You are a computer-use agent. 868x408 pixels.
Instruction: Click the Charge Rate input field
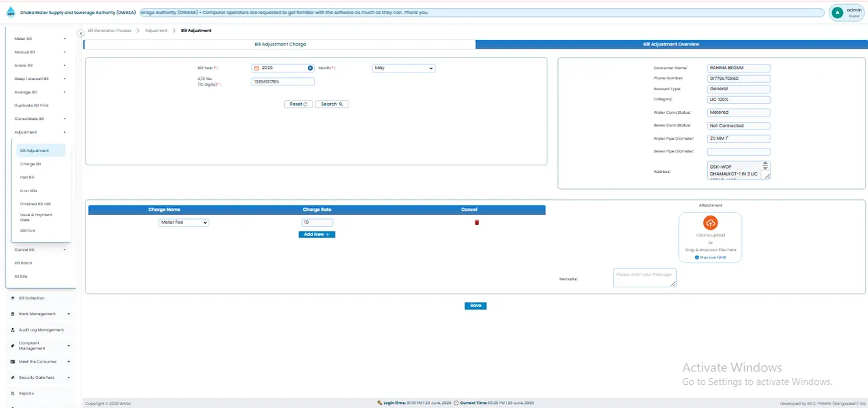pos(317,222)
